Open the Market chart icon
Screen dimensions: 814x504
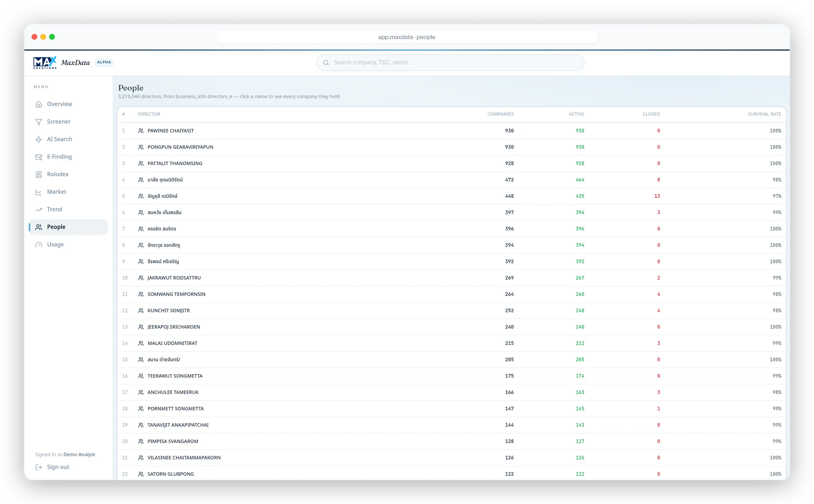pyautogui.click(x=39, y=192)
